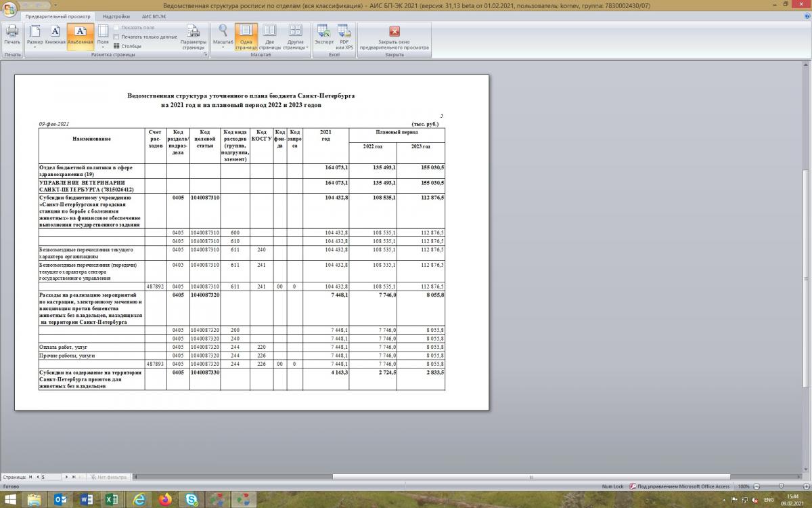
Task: Choose Одна страница single page view
Action: [246, 36]
